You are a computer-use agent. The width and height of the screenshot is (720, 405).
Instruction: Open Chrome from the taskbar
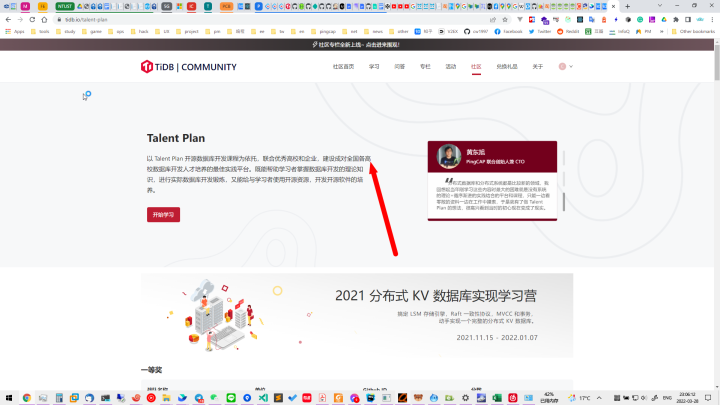coord(27,398)
